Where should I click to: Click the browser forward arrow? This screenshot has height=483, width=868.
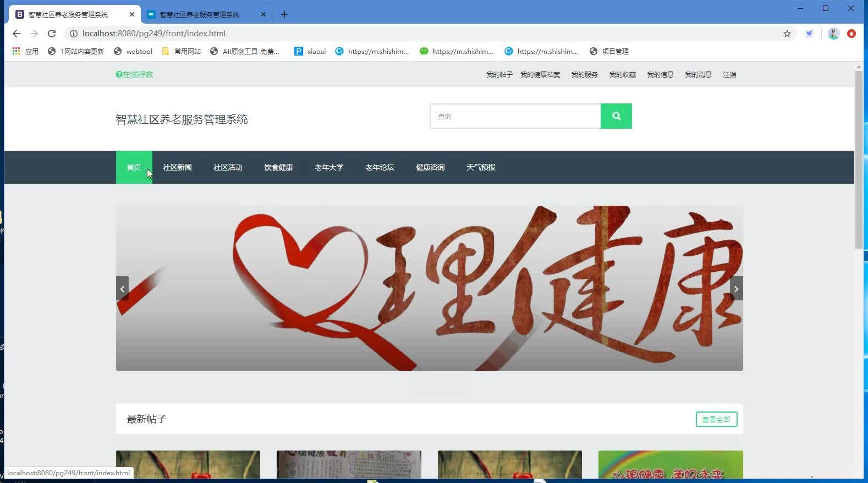(34, 34)
